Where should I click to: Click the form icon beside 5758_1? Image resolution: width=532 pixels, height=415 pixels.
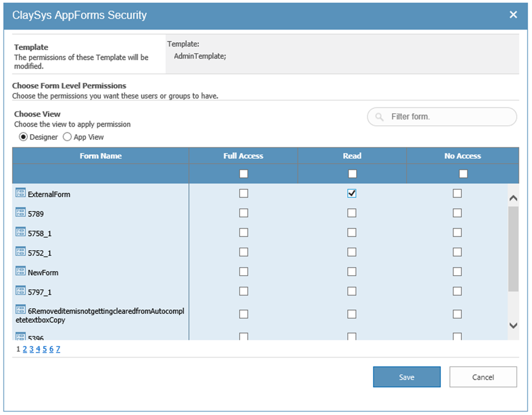[20, 232]
